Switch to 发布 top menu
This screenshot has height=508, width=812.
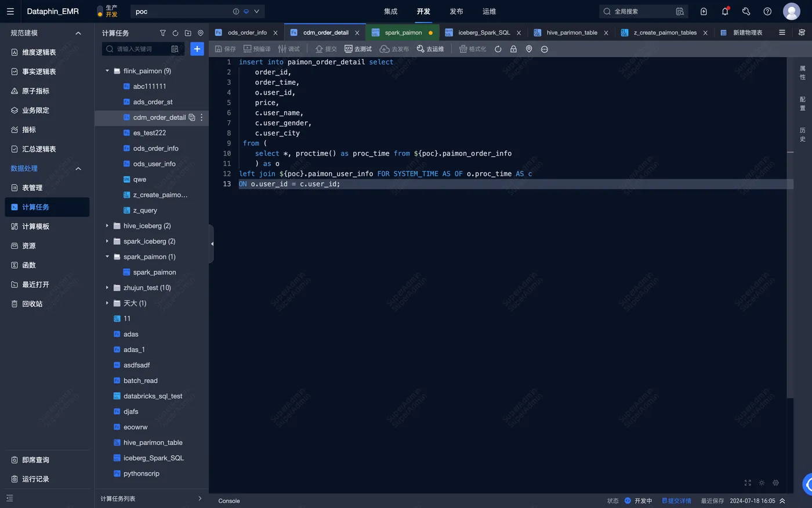456,12
